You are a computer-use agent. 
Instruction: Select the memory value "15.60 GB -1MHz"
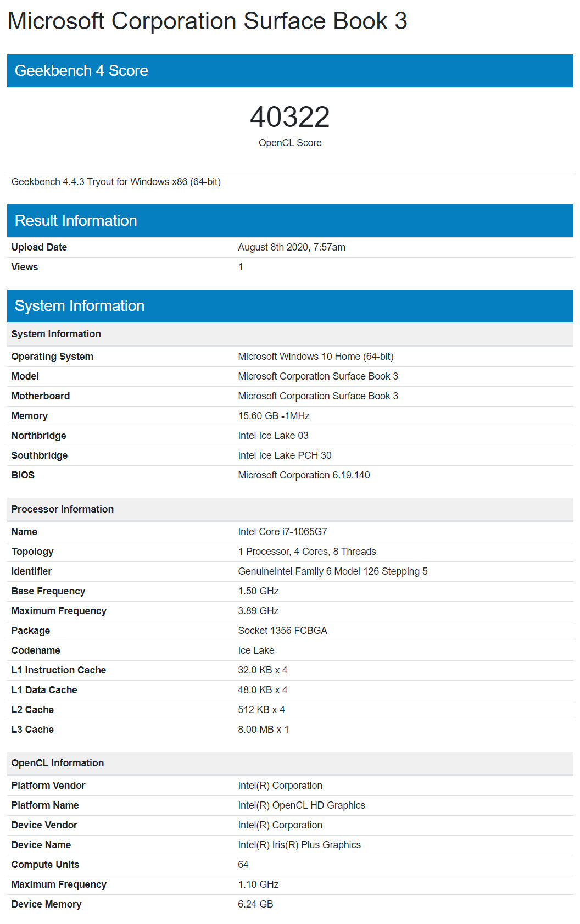[274, 416]
